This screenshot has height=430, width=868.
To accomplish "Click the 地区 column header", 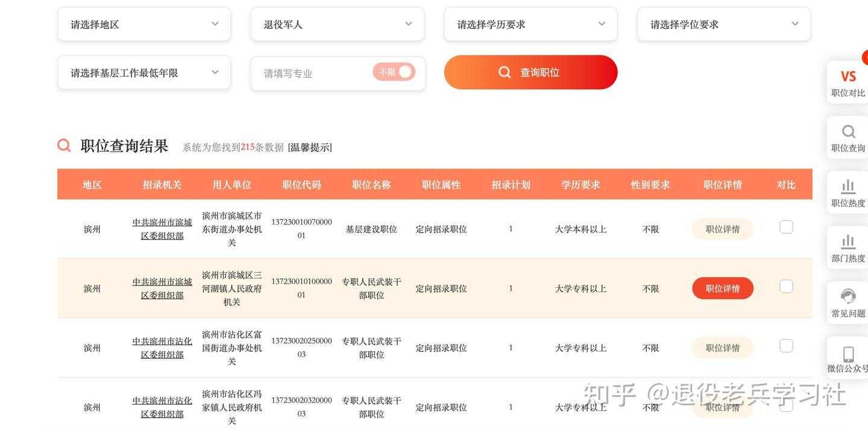I will tap(92, 185).
